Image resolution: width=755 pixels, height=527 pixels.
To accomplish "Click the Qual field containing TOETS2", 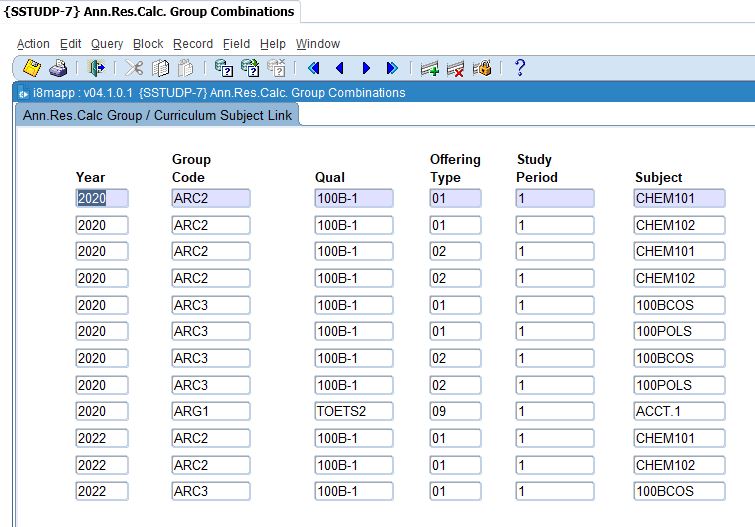I will 354,411.
